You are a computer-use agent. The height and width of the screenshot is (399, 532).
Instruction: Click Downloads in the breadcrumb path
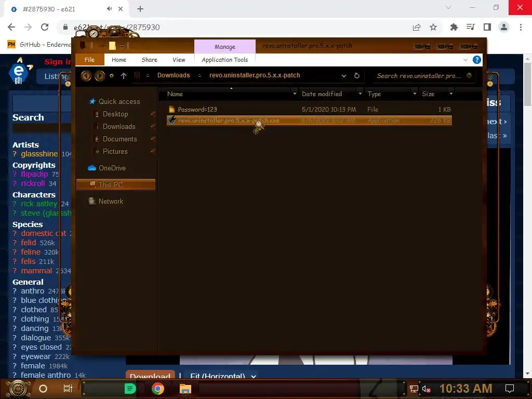click(174, 75)
